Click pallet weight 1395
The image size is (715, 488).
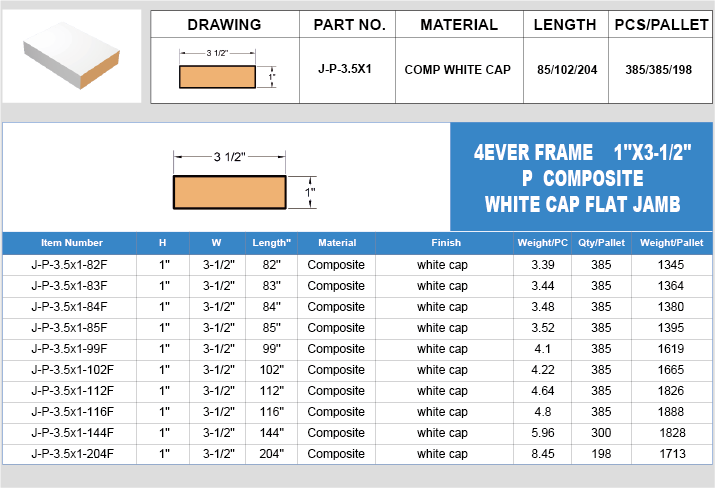point(671,327)
